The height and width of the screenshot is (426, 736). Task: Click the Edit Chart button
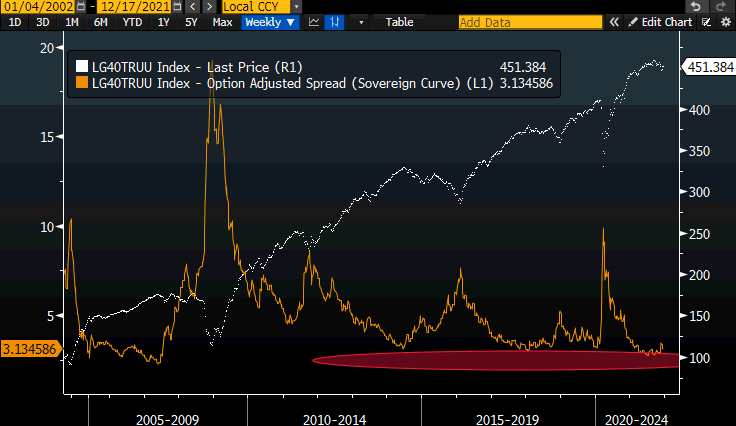660,22
